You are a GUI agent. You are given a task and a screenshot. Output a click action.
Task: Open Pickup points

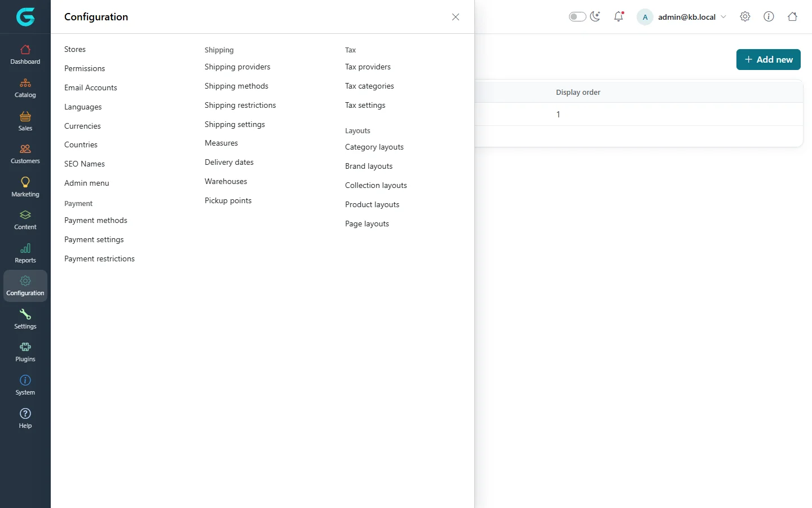pyautogui.click(x=228, y=200)
